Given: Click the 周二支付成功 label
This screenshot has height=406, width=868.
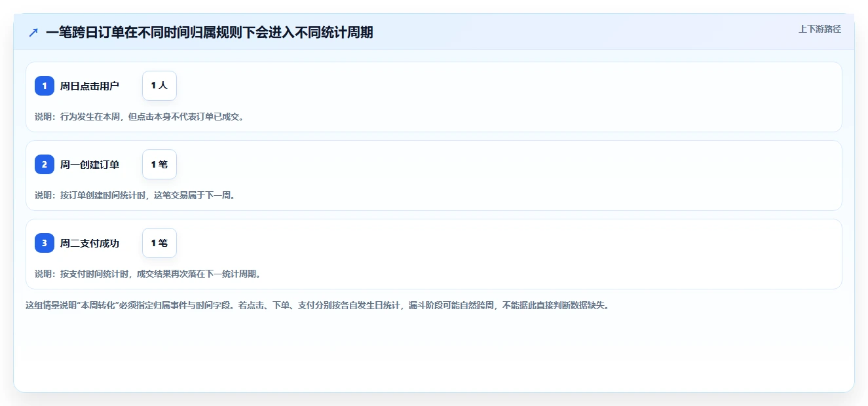Looking at the screenshot, I should [x=90, y=243].
